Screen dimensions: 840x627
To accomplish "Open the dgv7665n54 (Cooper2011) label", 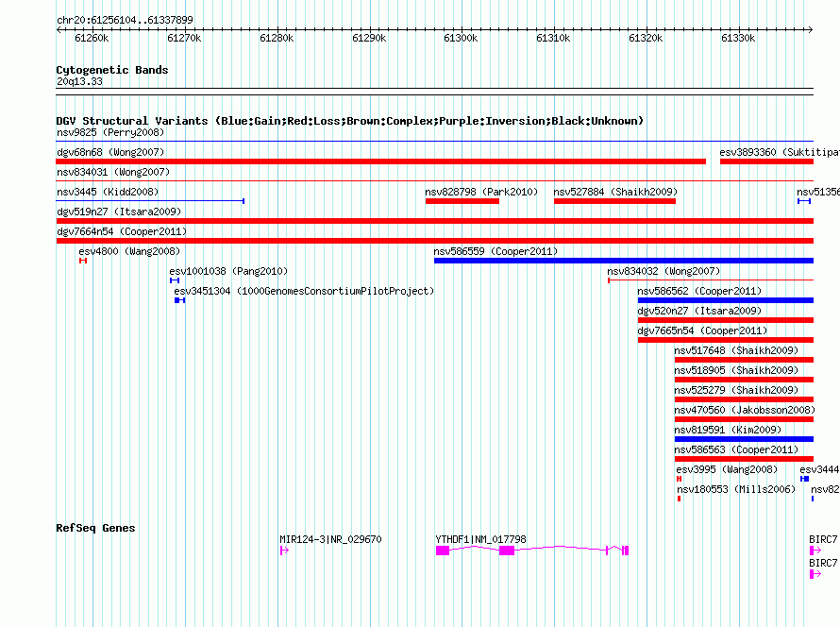I will [702, 330].
